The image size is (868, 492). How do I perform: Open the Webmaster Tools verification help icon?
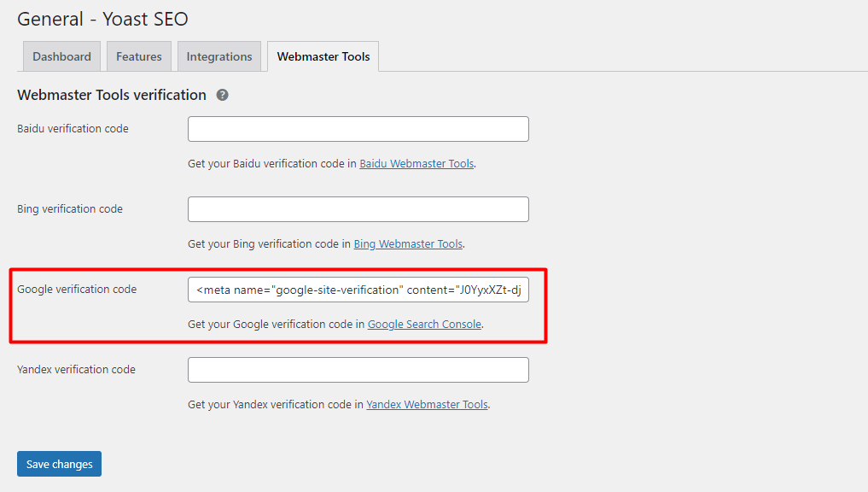222,95
